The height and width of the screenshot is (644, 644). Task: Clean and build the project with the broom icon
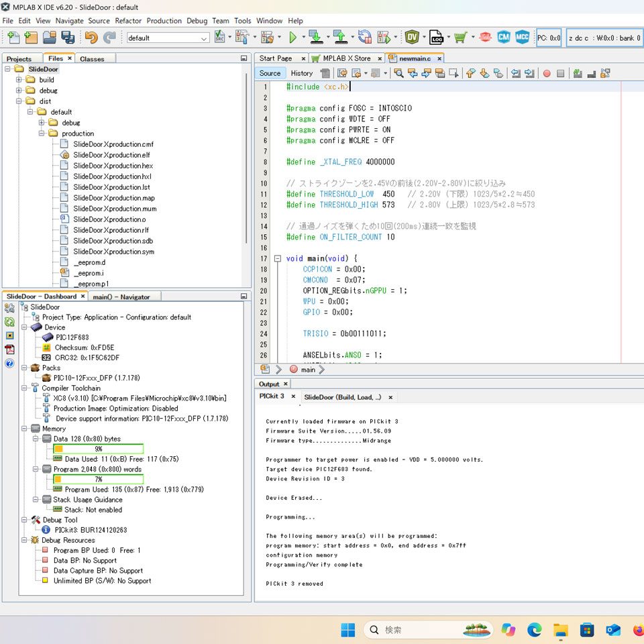click(267, 38)
